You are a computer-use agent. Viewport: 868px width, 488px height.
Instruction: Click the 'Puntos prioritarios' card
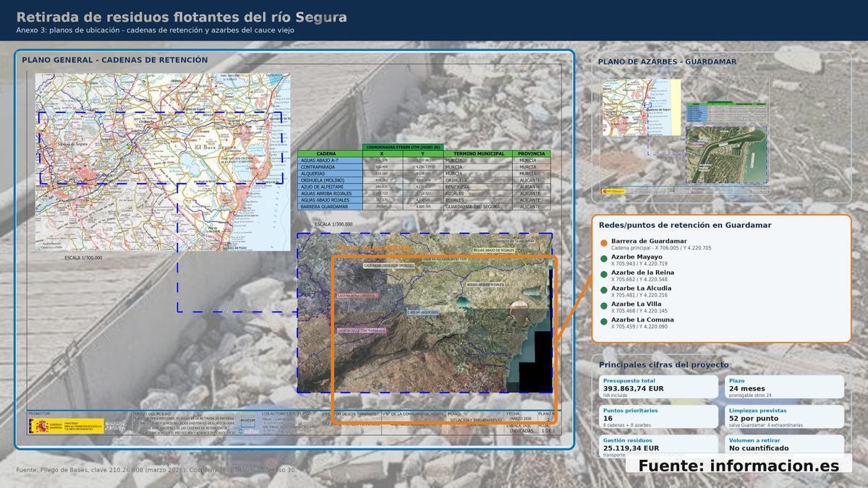click(x=659, y=417)
